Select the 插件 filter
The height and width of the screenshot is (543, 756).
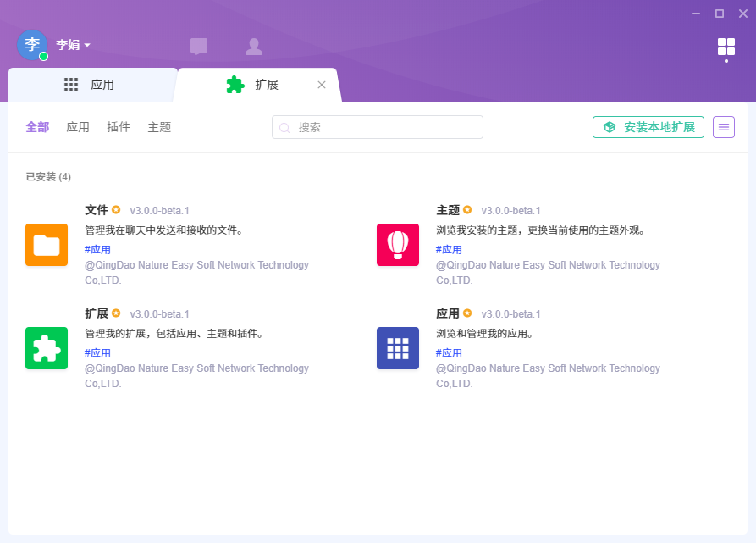(119, 127)
